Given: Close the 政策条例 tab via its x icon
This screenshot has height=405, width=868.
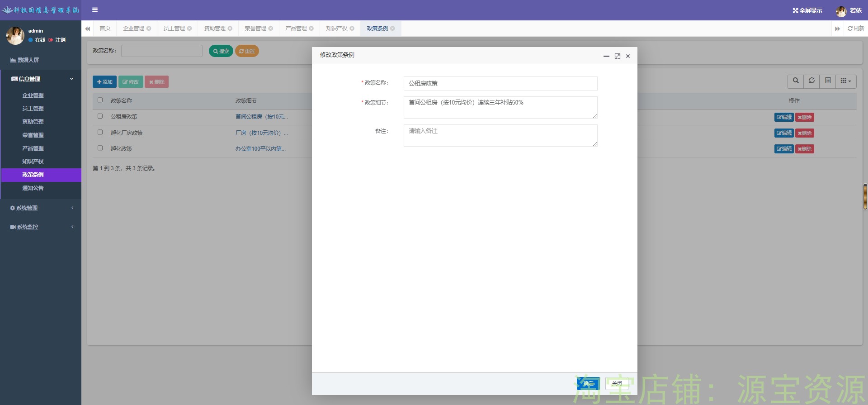Looking at the screenshot, I should pos(393,29).
